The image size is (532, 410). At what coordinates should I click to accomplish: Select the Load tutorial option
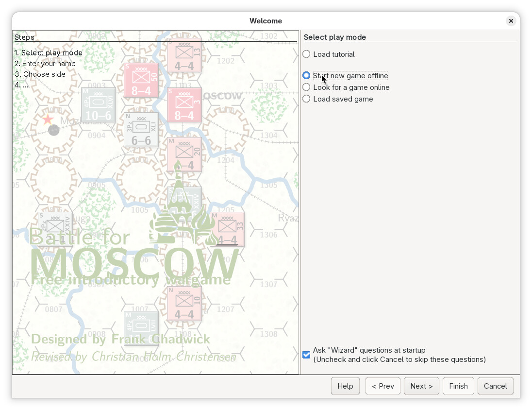[x=306, y=54]
